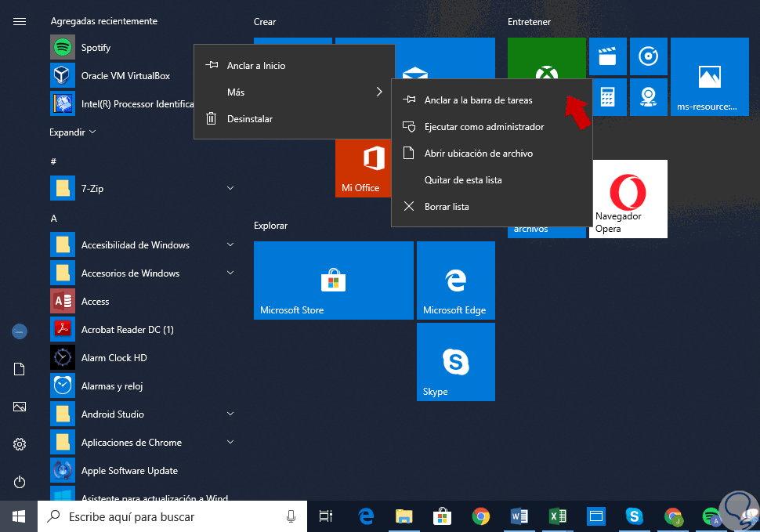Open the Skype tile

pos(455,361)
